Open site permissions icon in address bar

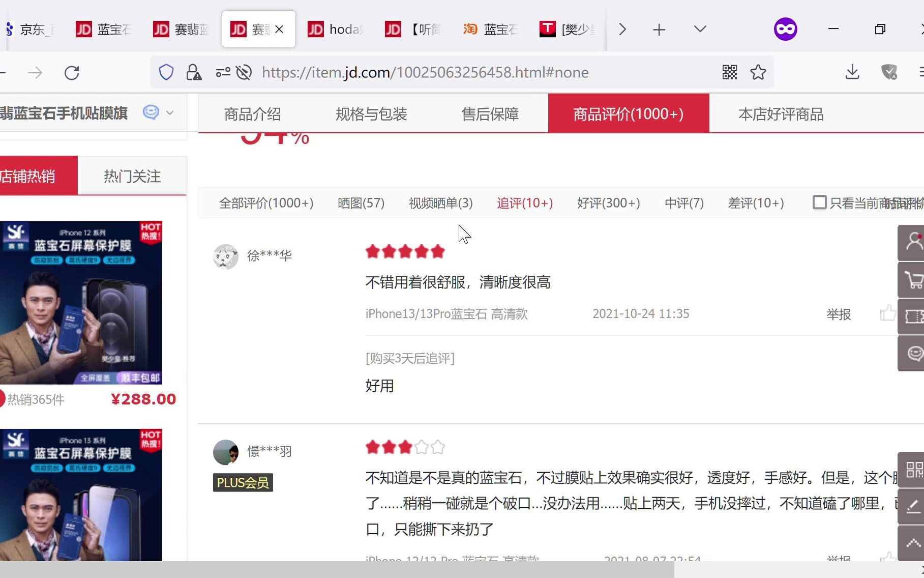223,72
